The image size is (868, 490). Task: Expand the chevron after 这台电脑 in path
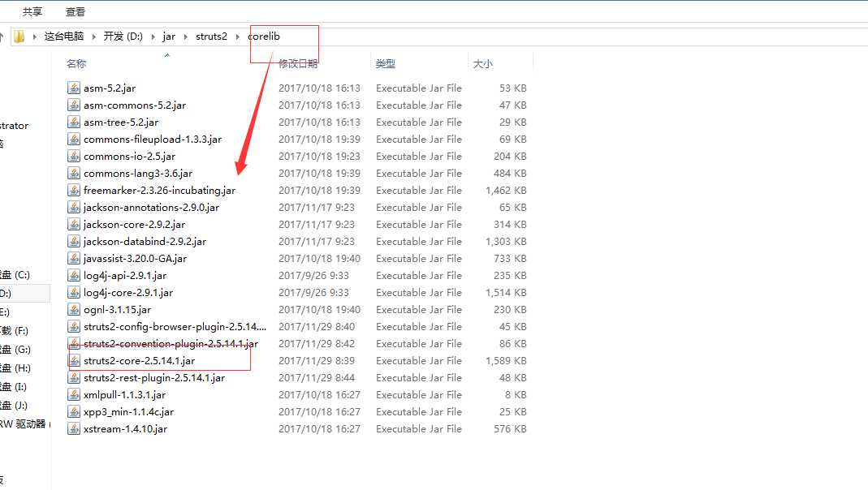coord(93,37)
